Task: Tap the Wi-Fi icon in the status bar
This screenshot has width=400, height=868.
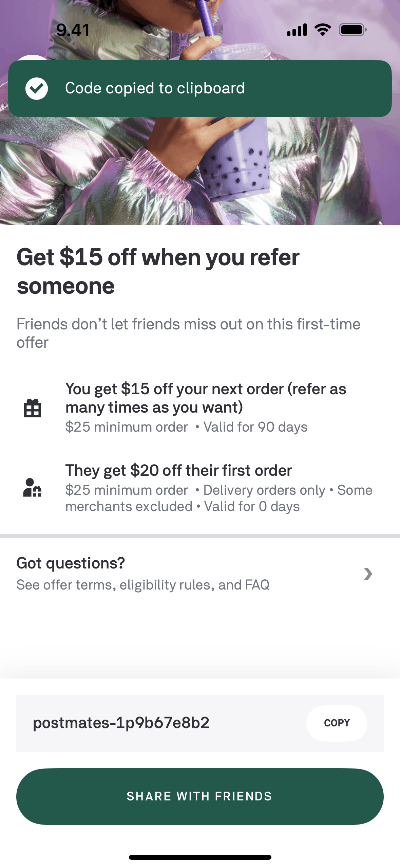Action: click(x=323, y=30)
